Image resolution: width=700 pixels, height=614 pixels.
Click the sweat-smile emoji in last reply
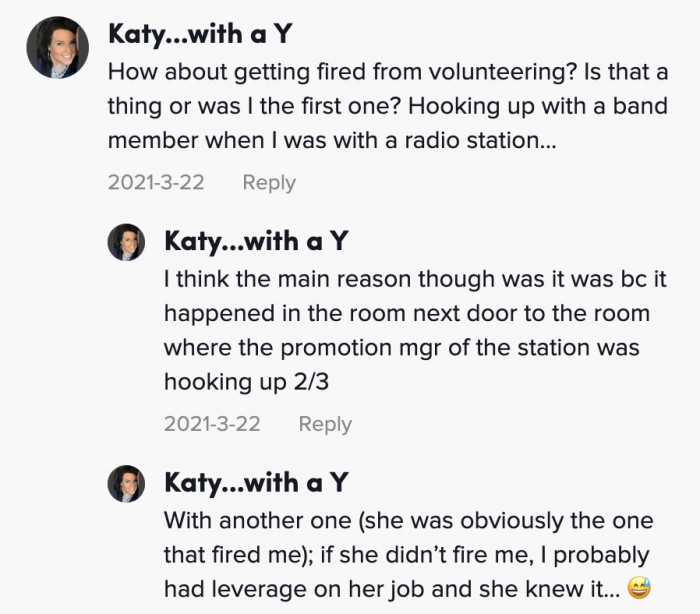coord(637,588)
